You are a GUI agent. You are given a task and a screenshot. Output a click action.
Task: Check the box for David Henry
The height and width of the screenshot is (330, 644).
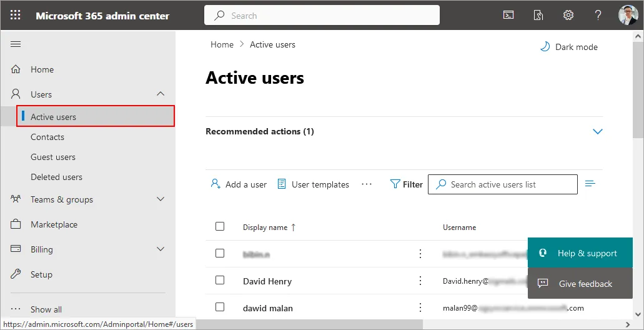[220, 280]
